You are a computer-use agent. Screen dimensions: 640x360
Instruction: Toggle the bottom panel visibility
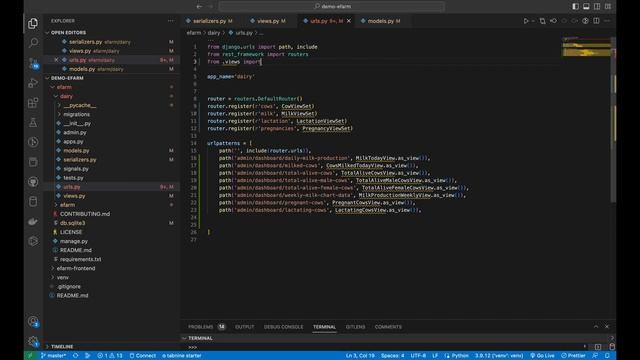pos(586,6)
